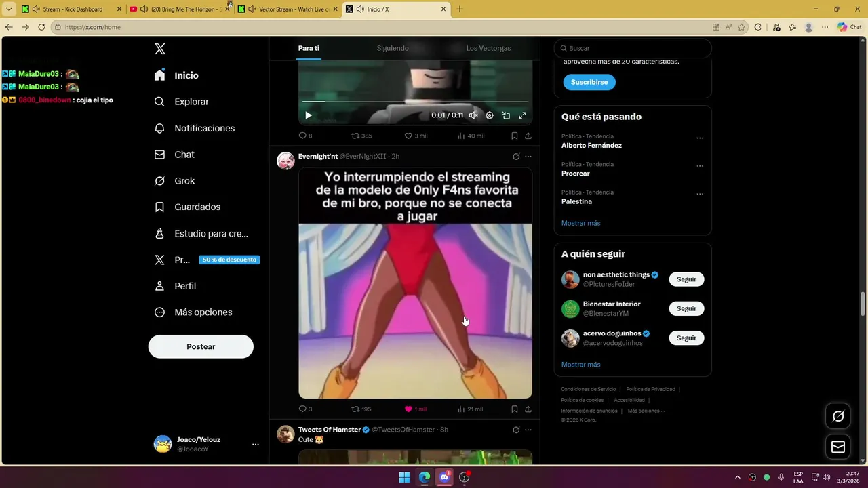
Task: View Evernight'nt post stats (21 mil)
Action: point(471,409)
